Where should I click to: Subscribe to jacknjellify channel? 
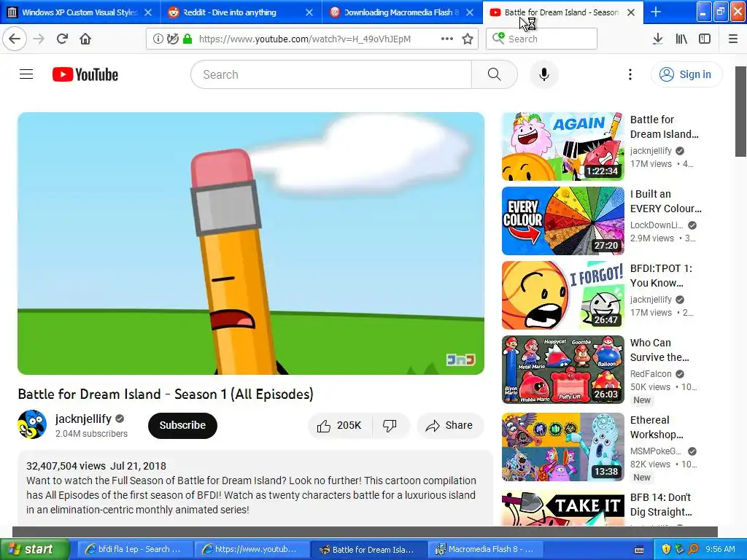coord(182,425)
